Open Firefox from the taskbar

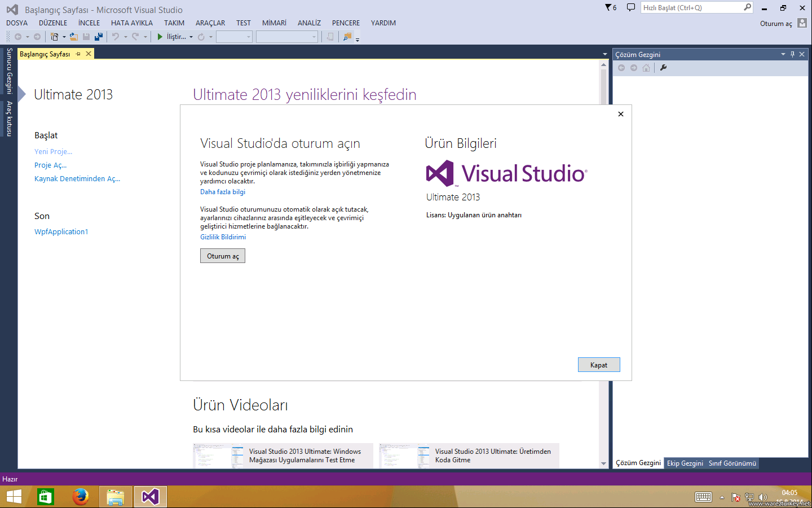pyautogui.click(x=81, y=497)
